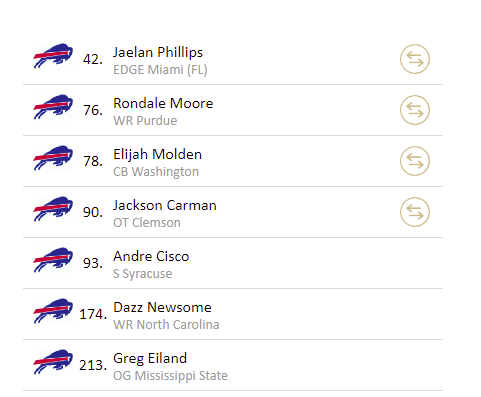
Task: Select the Jaelan Phillips player name
Action: pos(158,52)
